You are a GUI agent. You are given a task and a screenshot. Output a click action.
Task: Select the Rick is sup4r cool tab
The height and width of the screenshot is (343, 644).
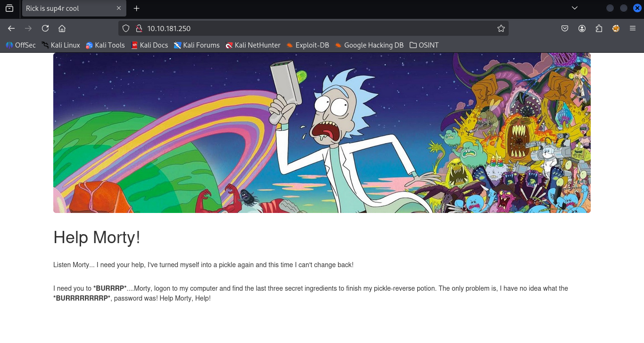tap(66, 8)
